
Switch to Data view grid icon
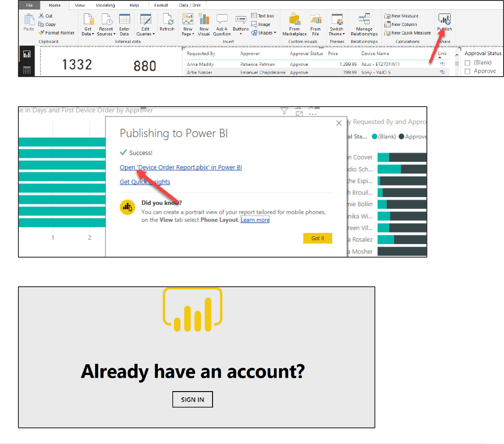pyautogui.click(x=26, y=70)
